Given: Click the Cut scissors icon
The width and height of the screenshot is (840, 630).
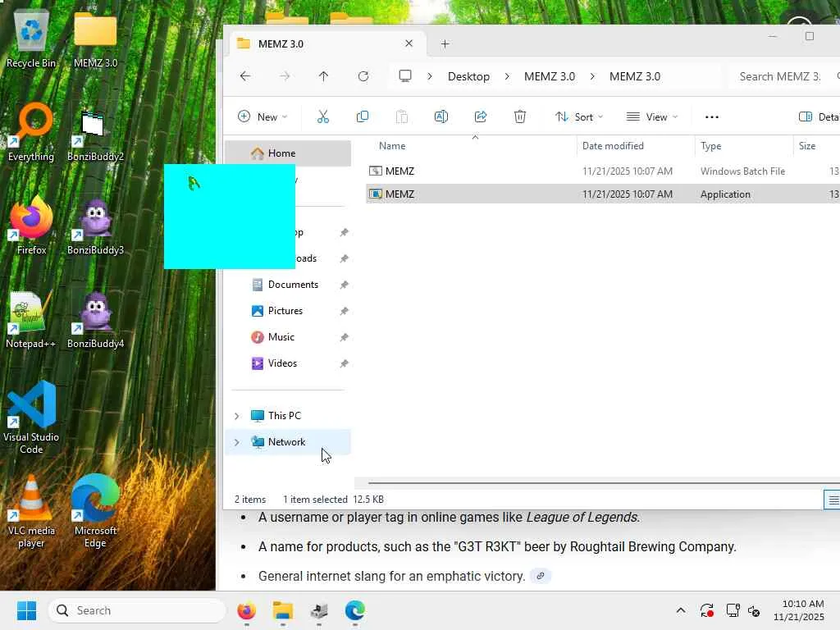Looking at the screenshot, I should pyautogui.click(x=323, y=116).
